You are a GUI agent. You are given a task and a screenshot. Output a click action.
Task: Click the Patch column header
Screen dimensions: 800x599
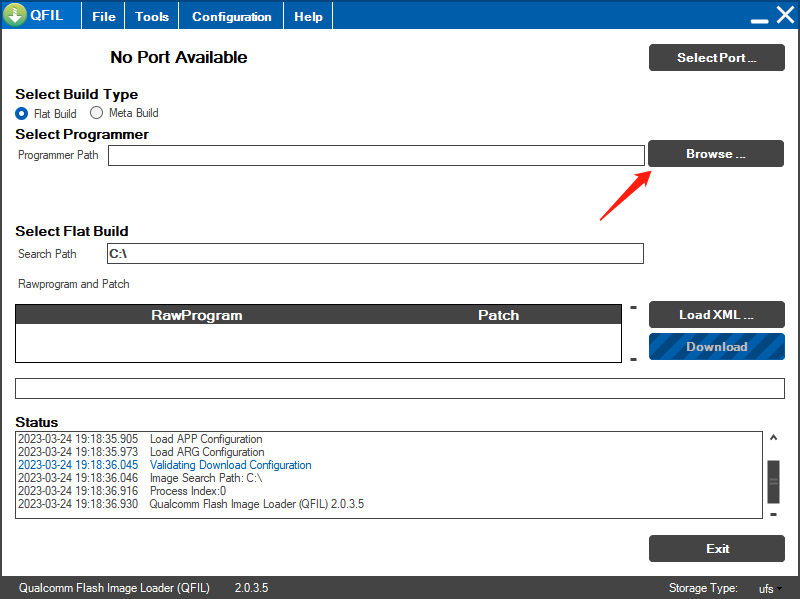[498, 315]
